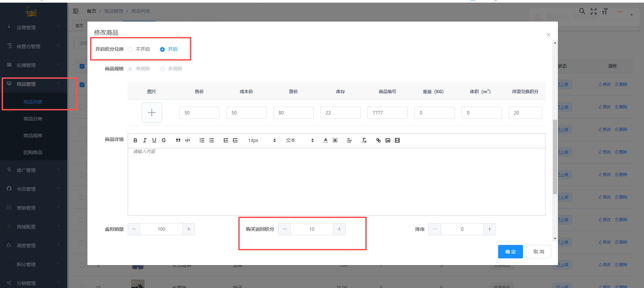
Task: Go to 团购商品 in the sidebar
Action: pyautogui.click(x=33, y=152)
